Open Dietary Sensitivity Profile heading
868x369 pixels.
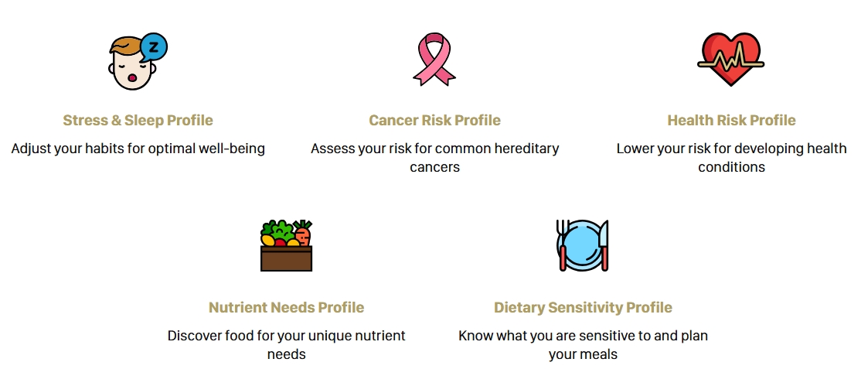583,308
